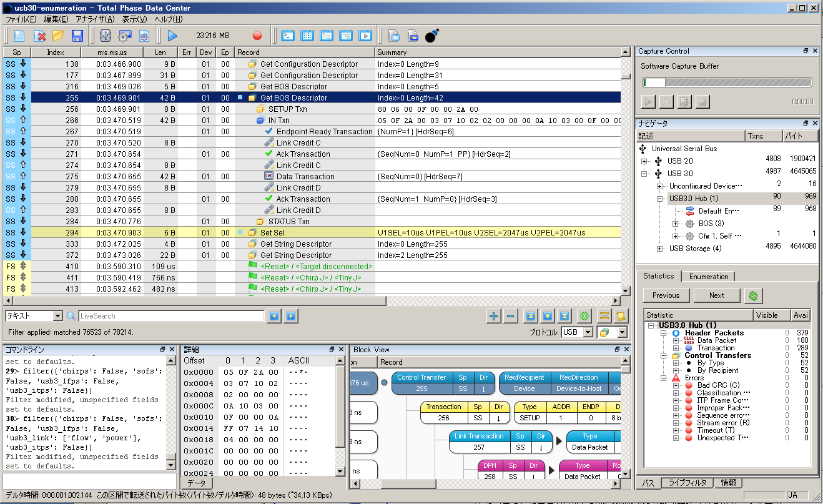Click the Record column header
The height and width of the screenshot is (504, 823).
point(305,52)
